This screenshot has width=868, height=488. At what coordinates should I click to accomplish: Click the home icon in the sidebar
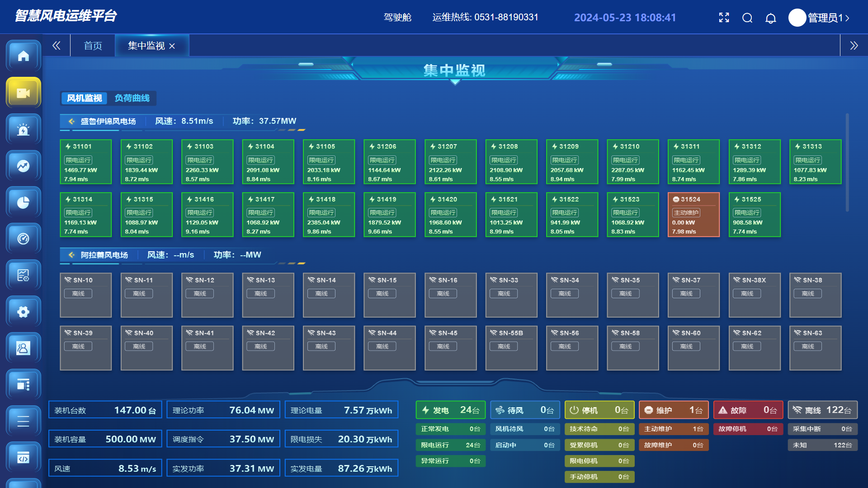click(x=23, y=56)
